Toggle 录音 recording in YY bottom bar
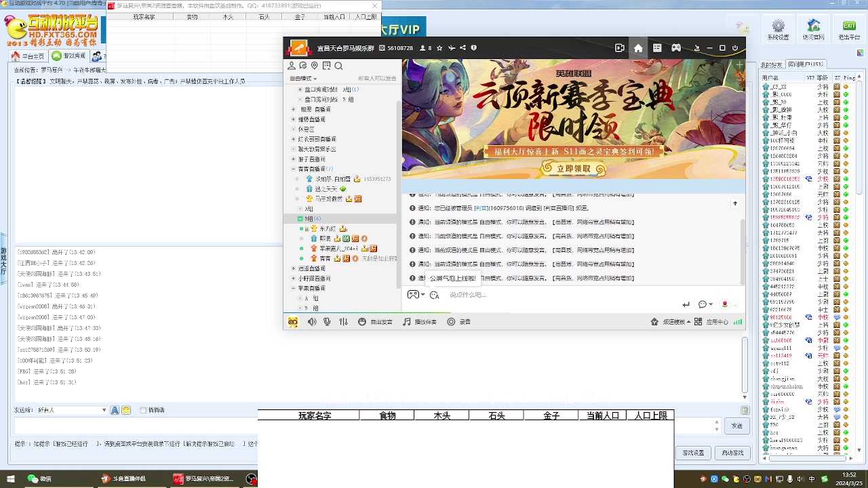Screen dimensions: 868x488 pyautogui.click(x=458, y=322)
